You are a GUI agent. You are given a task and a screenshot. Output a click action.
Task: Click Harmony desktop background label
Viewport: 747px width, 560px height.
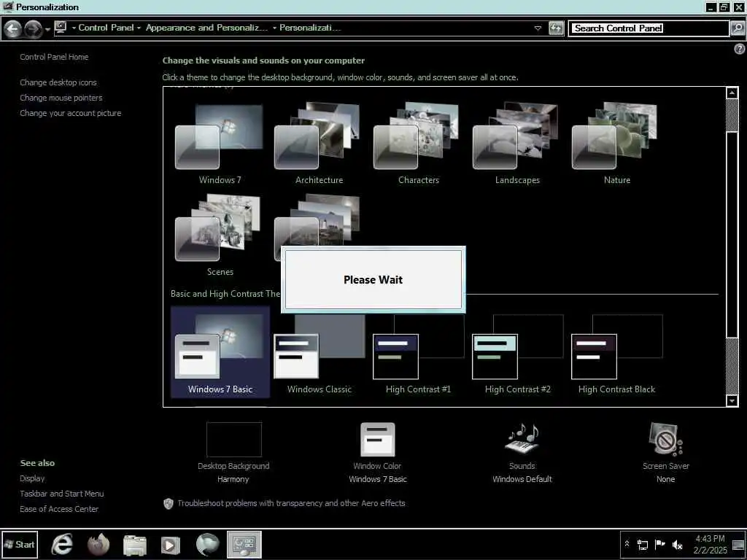click(x=233, y=479)
